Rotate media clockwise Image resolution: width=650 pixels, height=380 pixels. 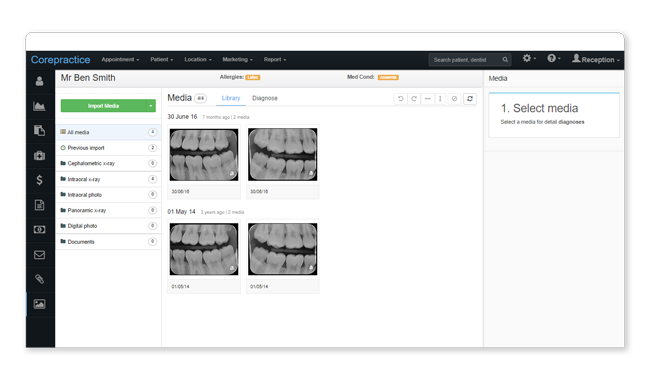pos(414,99)
